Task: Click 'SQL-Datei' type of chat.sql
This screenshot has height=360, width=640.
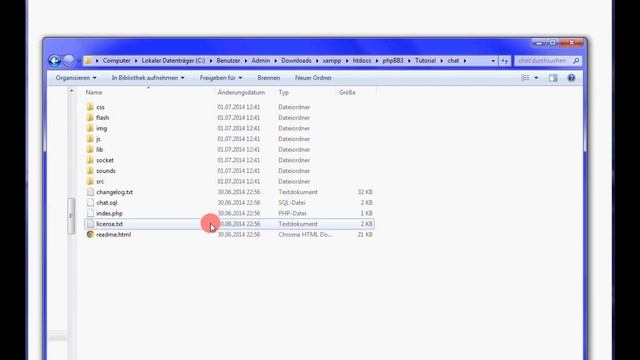Action: pos(292,202)
